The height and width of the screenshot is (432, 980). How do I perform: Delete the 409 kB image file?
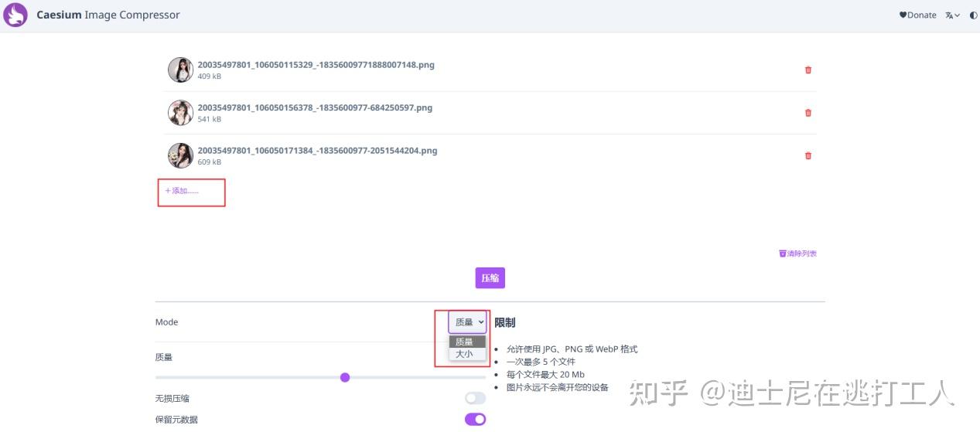click(x=808, y=70)
